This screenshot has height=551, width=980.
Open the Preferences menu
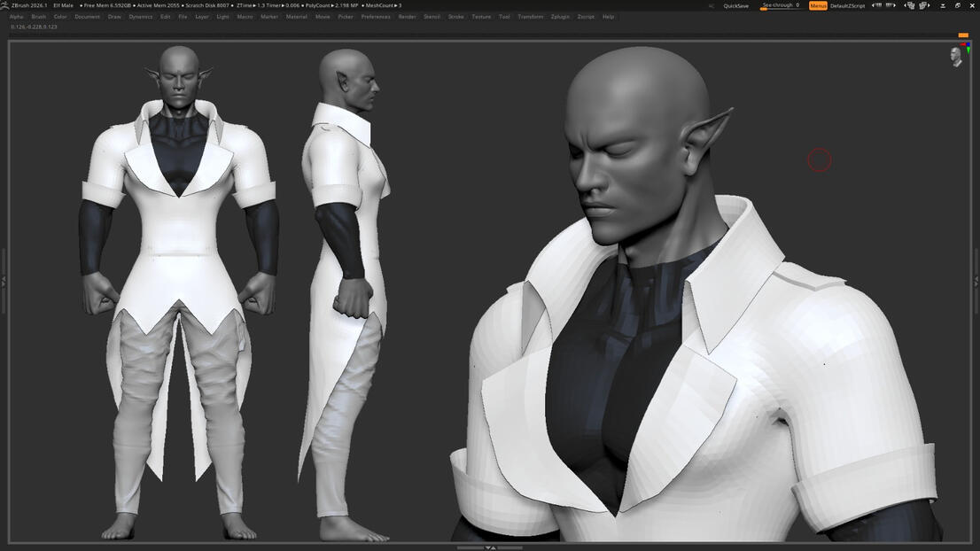coord(375,16)
